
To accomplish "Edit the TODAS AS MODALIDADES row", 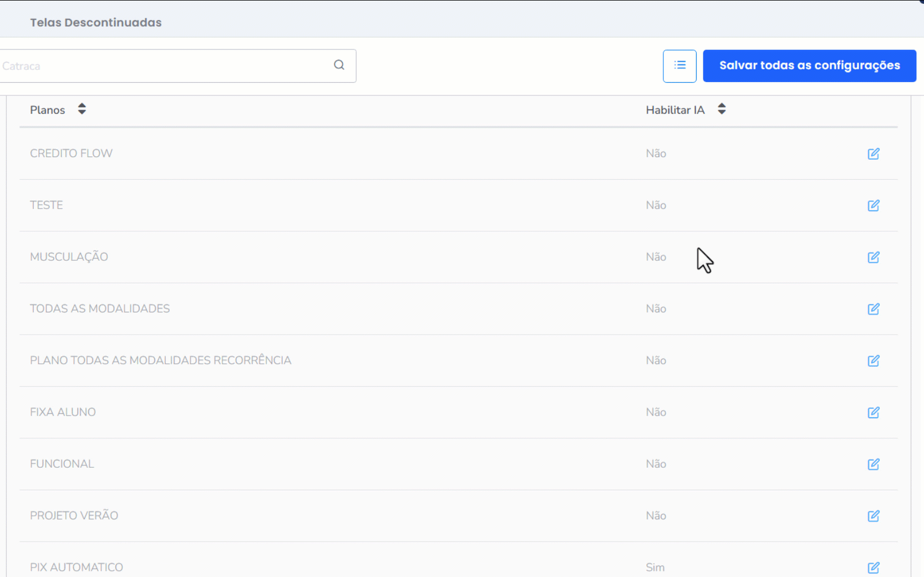I will coord(873,309).
